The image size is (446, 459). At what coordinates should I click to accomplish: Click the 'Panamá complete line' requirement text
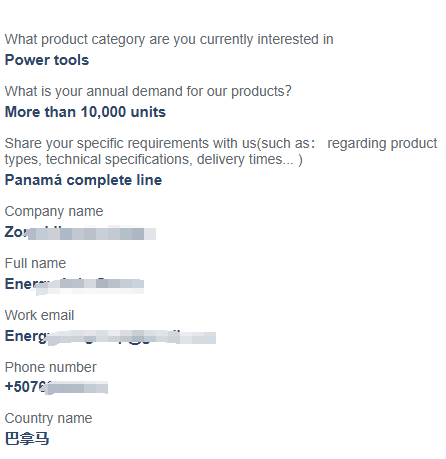[83, 180]
